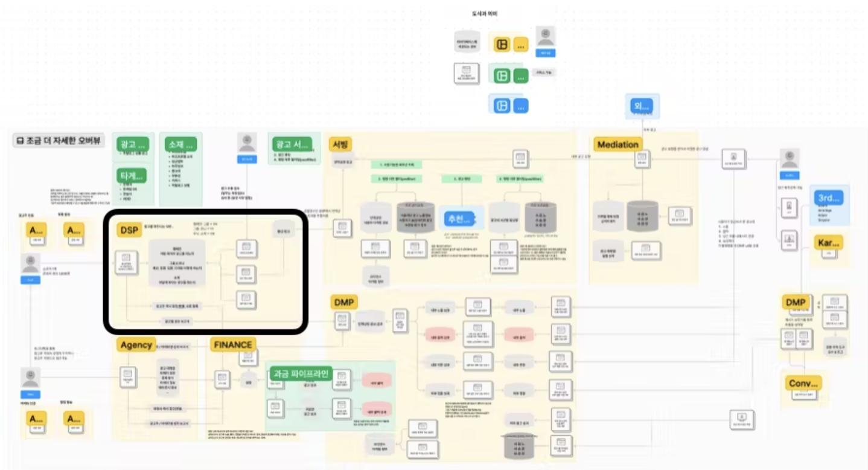Select the yellow Kar... sticker
868x470 pixels.
point(828,243)
